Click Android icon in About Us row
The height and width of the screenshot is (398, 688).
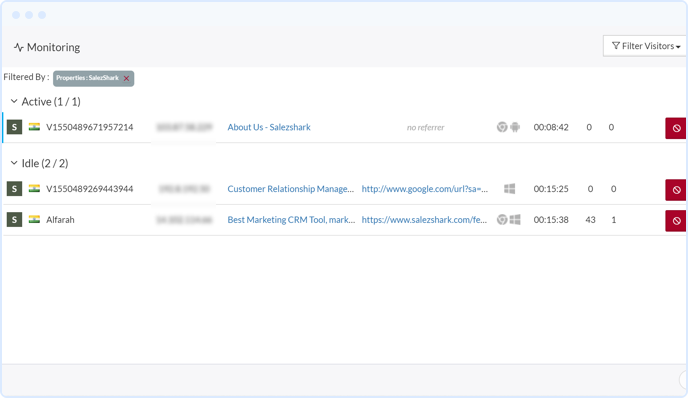coord(515,127)
